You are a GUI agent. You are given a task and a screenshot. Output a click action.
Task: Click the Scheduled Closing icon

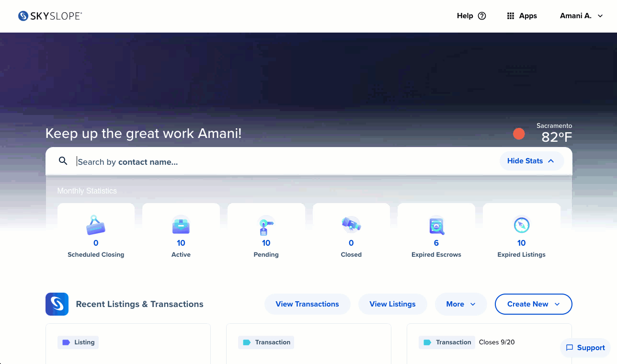click(x=96, y=225)
